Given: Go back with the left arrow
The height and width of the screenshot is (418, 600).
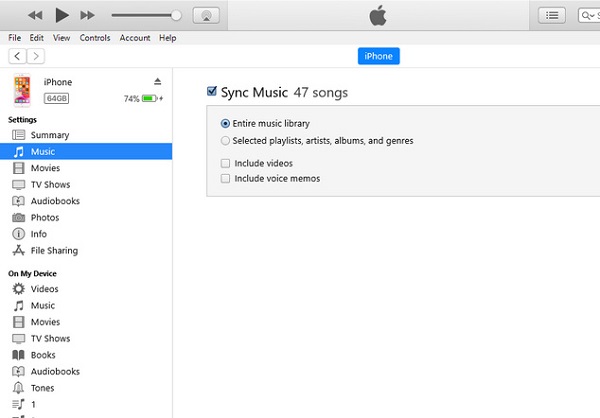Looking at the screenshot, I should (x=17, y=56).
